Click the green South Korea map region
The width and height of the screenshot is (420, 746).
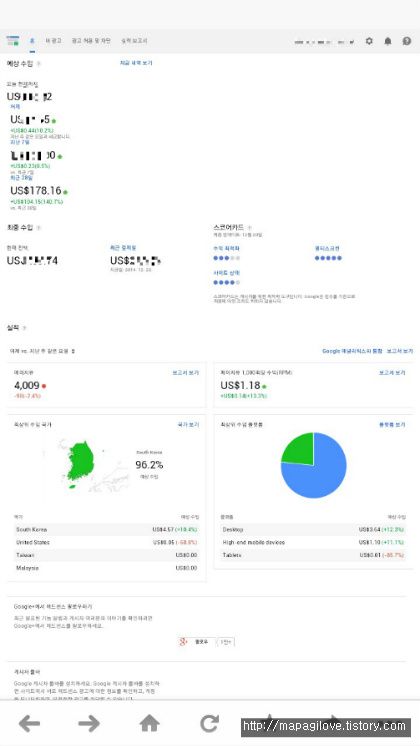point(81,461)
